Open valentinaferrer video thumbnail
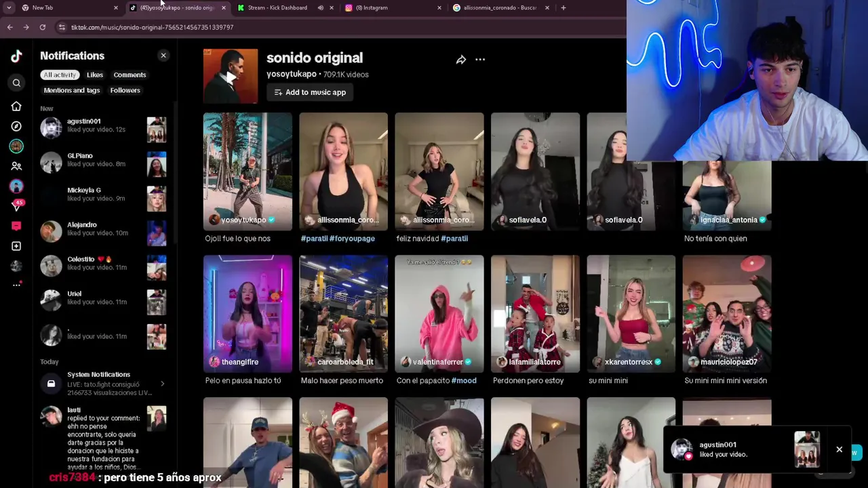The height and width of the screenshot is (488, 868). 439,314
